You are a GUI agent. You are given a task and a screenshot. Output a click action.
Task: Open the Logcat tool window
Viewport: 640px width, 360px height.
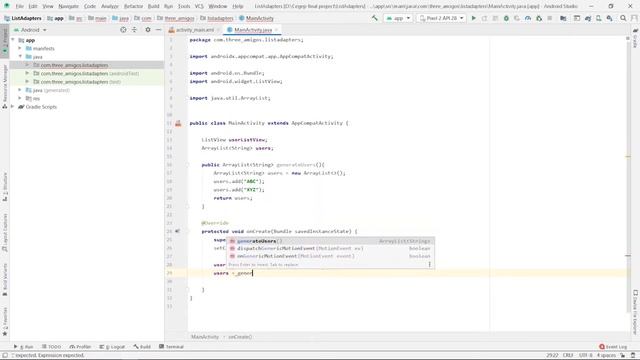(x=112, y=347)
